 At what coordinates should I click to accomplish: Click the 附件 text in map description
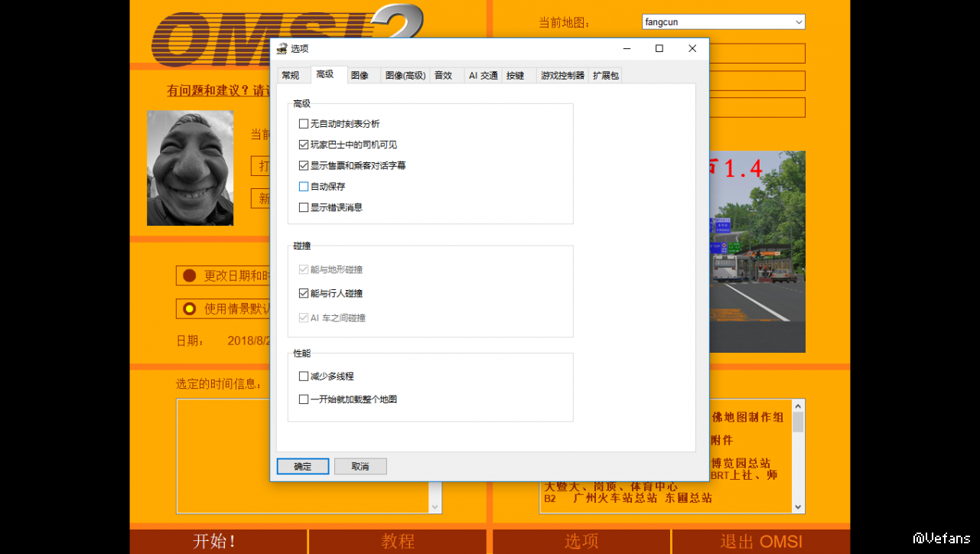(721, 440)
